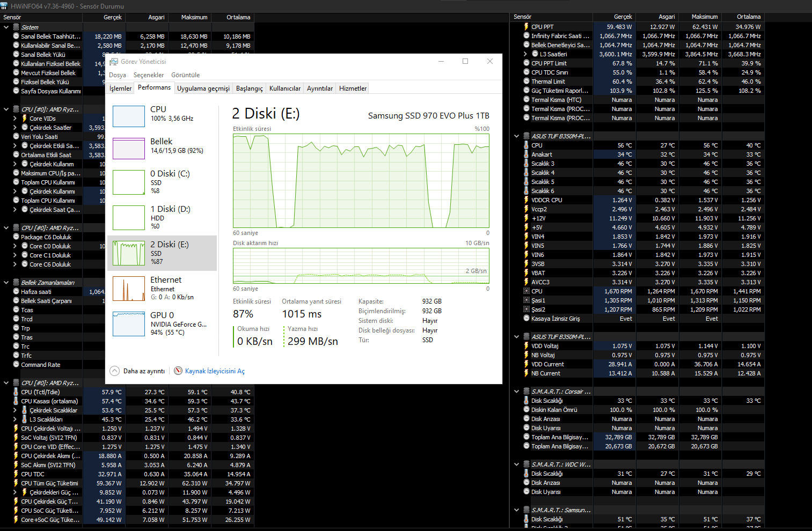
Task: Expand the Core C0 Doluluk row
Action: (x=15, y=246)
